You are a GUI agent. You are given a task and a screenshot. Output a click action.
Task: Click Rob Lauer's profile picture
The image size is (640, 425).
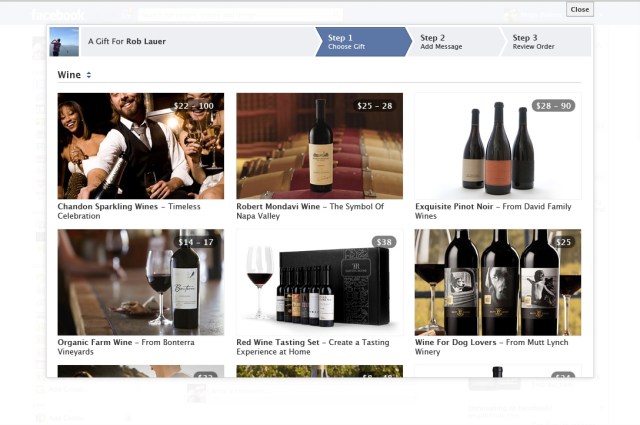(64, 42)
